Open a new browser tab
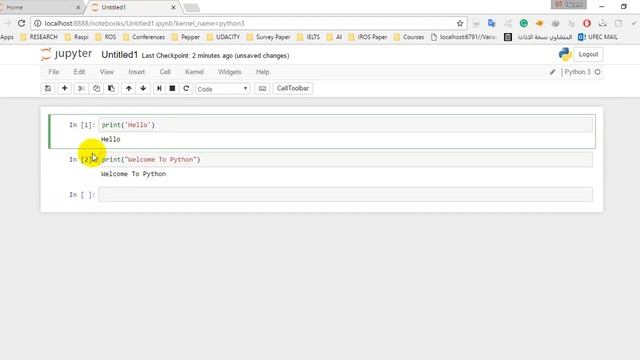 point(191,8)
